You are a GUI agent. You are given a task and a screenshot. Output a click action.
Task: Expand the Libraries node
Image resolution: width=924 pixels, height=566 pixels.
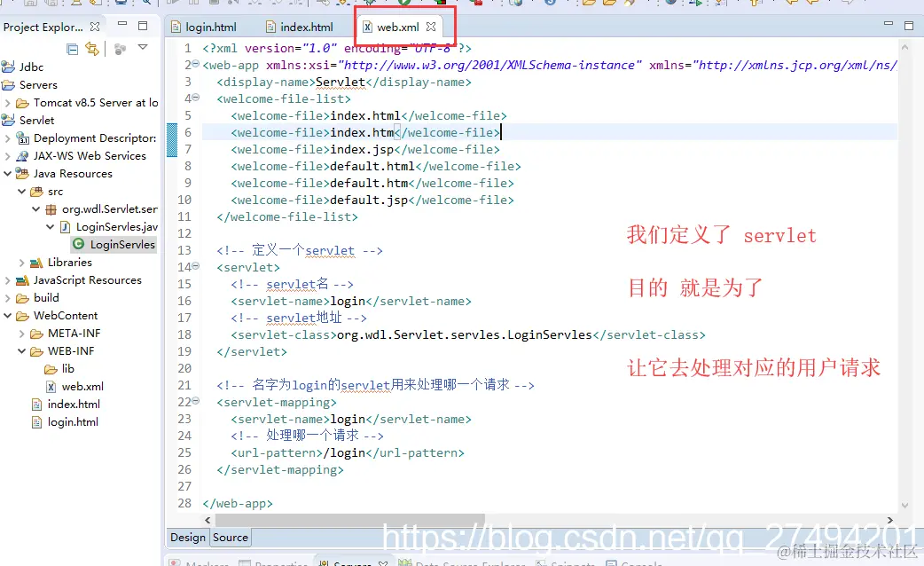[x=22, y=263]
